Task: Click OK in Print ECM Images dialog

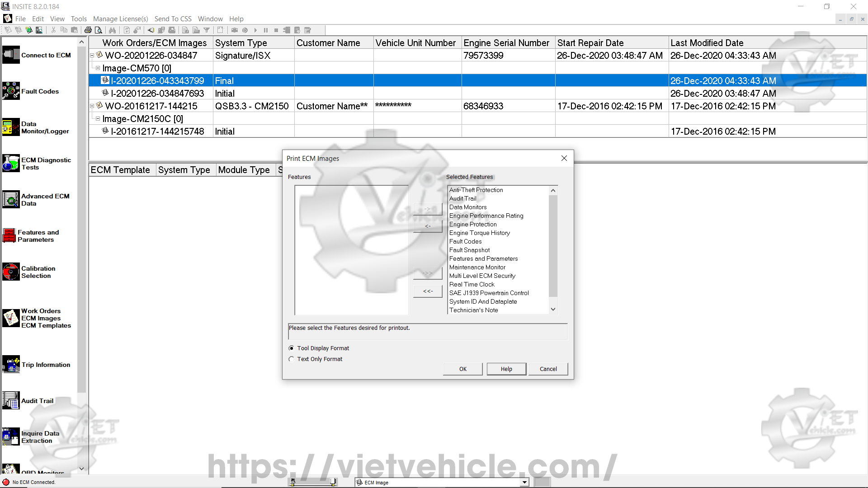Action: [463, 369]
